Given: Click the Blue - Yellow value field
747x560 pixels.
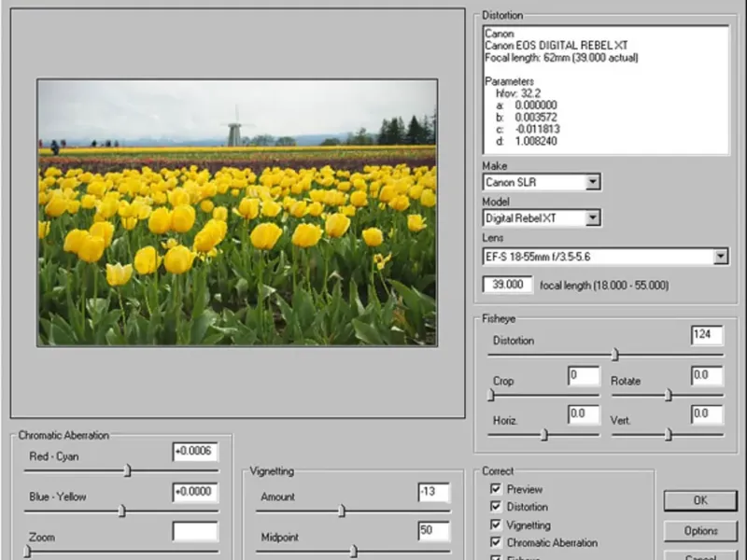Looking at the screenshot, I should (195, 492).
